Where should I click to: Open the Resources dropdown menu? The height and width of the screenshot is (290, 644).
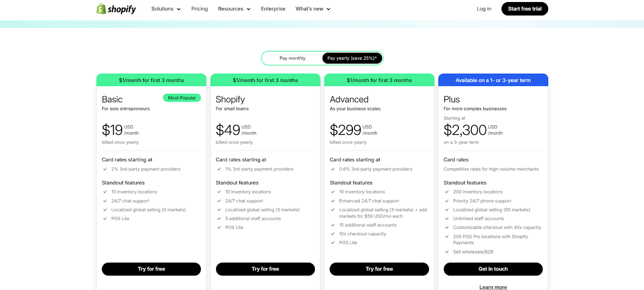point(234,9)
